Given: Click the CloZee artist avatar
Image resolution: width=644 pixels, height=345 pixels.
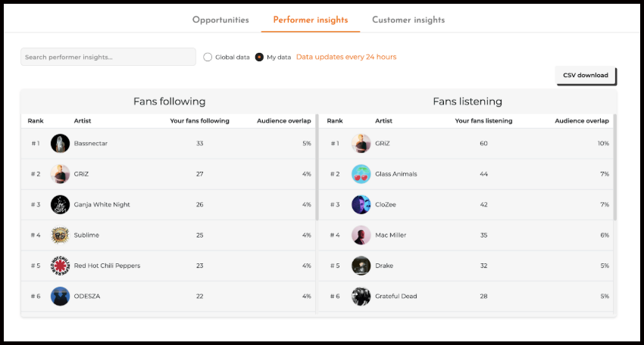Looking at the screenshot, I should (361, 204).
